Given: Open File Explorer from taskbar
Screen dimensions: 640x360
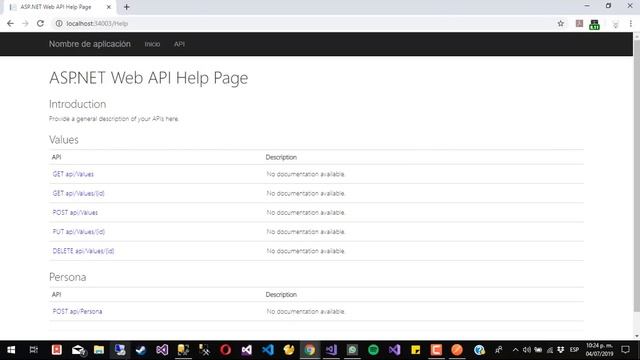Looking at the screenshot, I should [99, 350].
